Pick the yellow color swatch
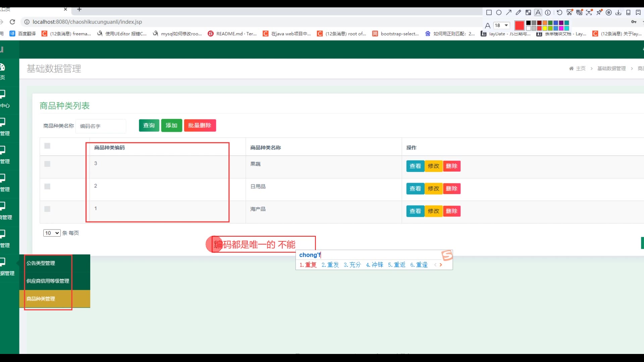644x362 pixels. coord(545,28)
